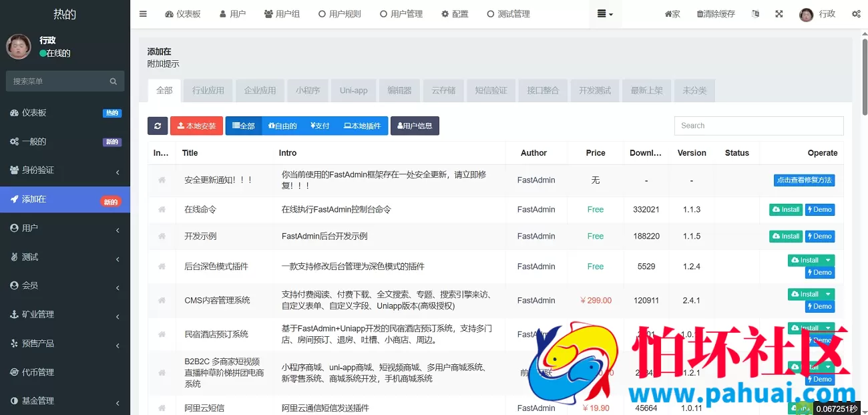Switch to the 全部 category tab

coord(164,90)
